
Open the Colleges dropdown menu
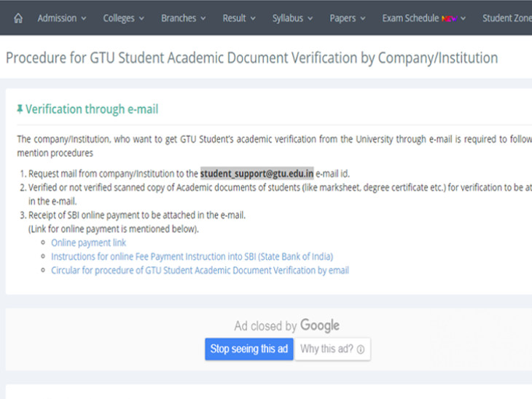[123, 18]
